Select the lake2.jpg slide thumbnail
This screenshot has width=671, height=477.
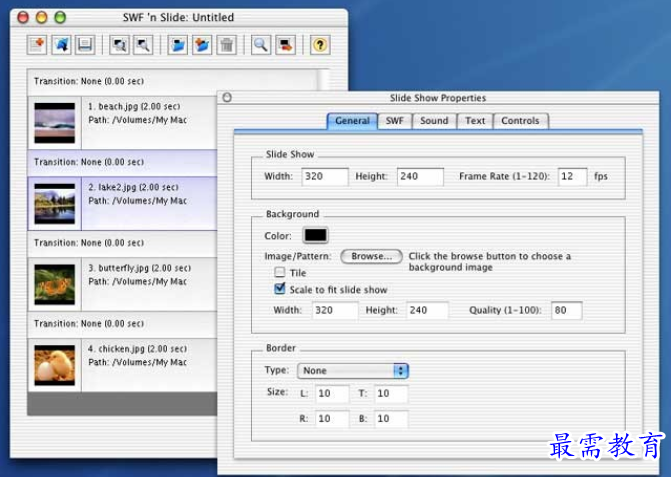54,204
